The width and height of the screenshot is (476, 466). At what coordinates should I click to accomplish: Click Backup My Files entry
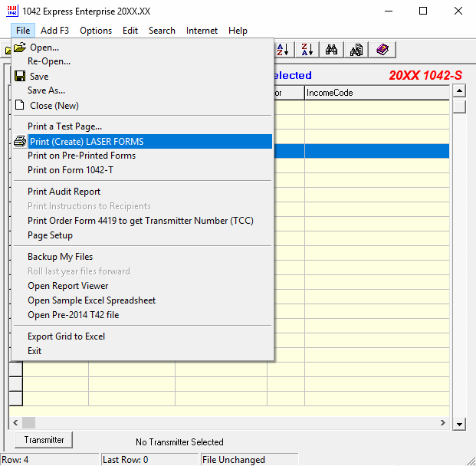pos(60,257)
